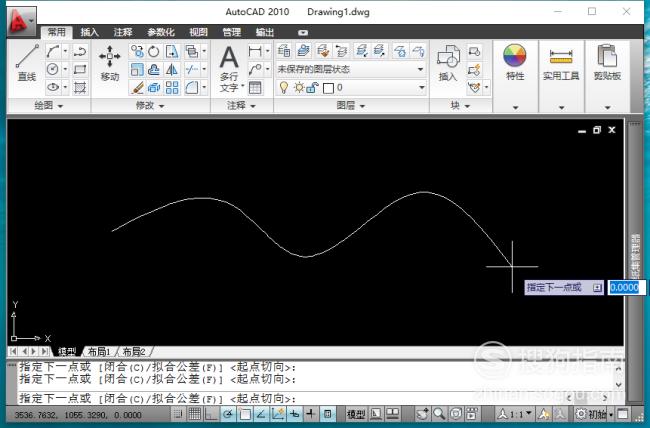Viewport: 650px width, 428px height.
Task: Choose the polyline/arc drawing tool
Action: 53,51
